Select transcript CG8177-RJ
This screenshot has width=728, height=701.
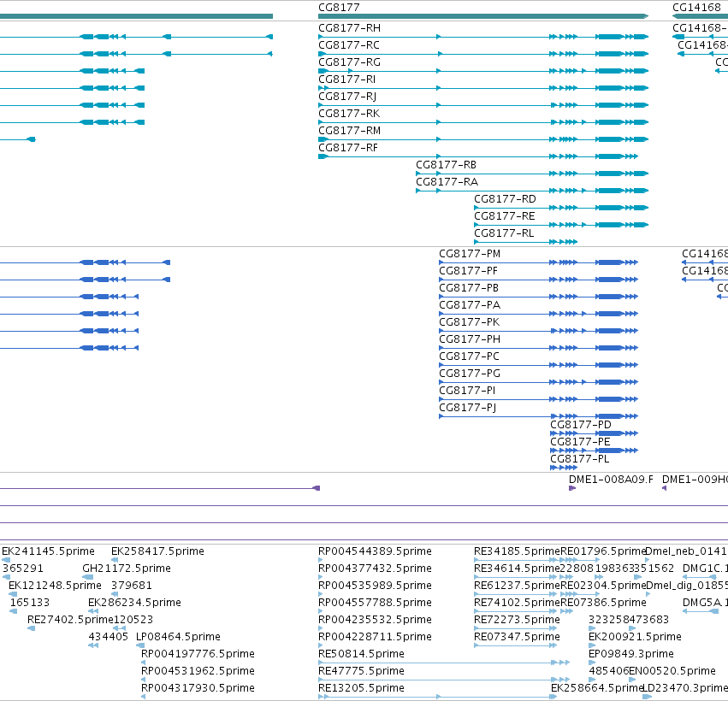pyautogui.click(x=347, y=97)
